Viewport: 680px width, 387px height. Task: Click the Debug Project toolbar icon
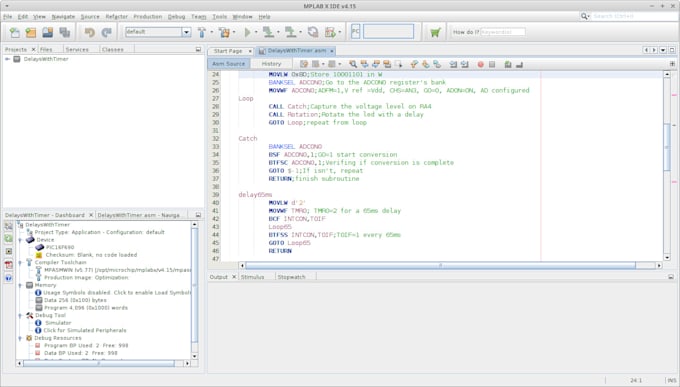click(x=330, y=32)
